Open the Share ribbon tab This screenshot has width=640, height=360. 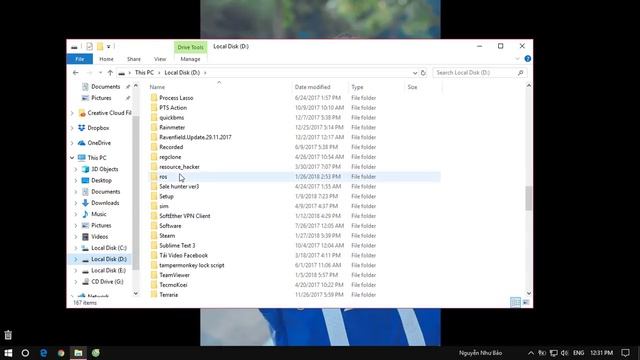tap(133, 59)
